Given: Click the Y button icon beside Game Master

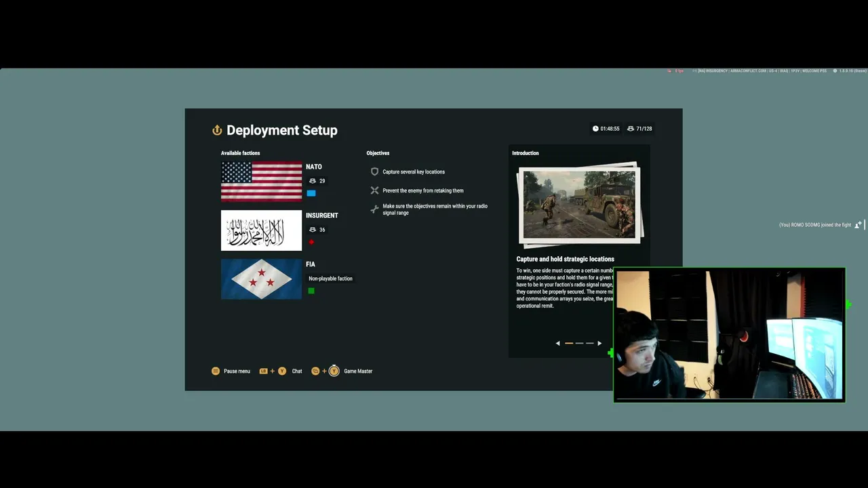Looking at the screenshot, I should [334, 371].
